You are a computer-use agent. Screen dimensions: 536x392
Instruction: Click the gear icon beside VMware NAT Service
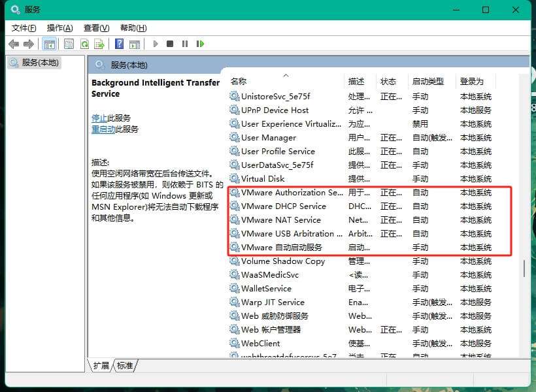tap(235, 220)
